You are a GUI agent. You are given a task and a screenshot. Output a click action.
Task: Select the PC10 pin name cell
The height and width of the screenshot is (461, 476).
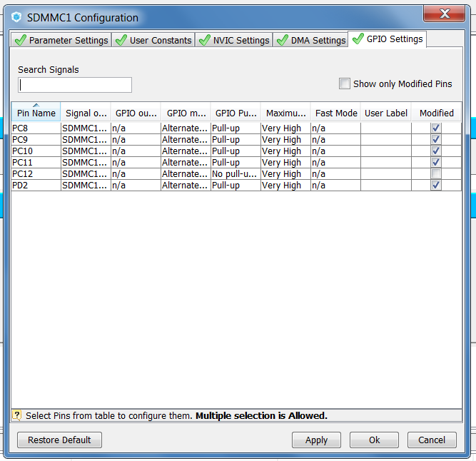pyautogui.click(x=36, y=151)
